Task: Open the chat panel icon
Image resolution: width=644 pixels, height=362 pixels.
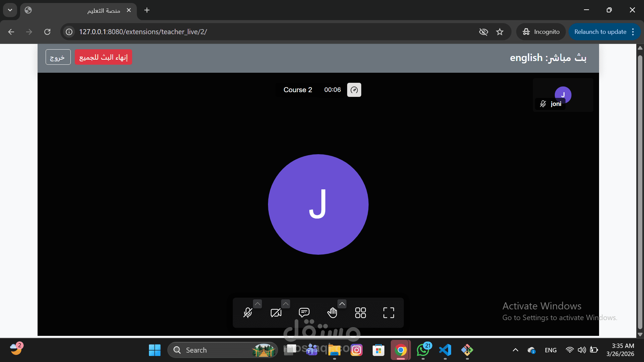Action: click(304, 313)
